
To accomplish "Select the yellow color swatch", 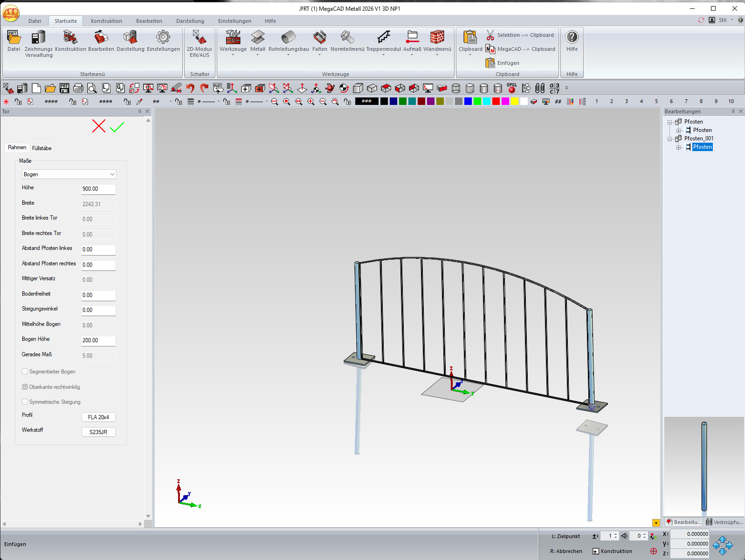I will [514, 101].
